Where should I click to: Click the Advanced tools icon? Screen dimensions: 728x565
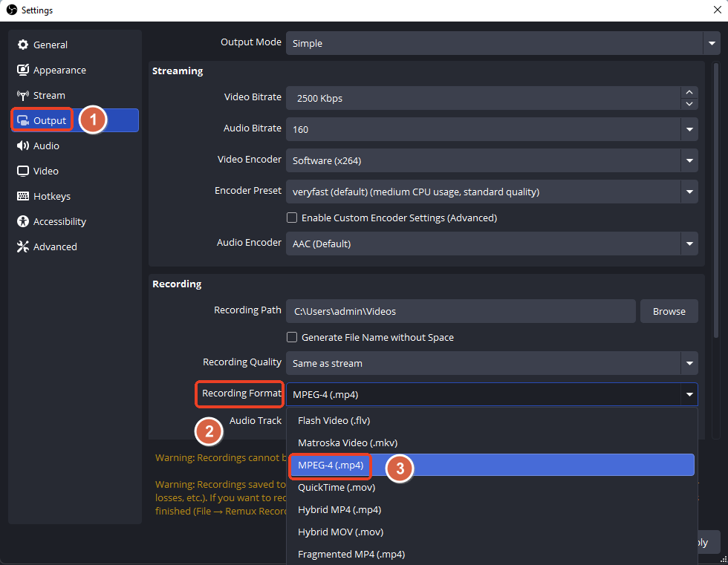[23, 246]
